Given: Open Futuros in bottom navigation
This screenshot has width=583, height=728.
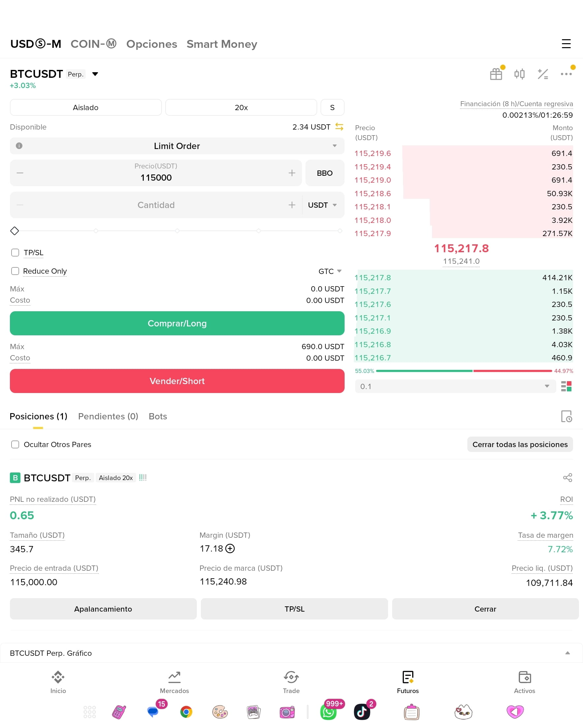Looking at the screenshot, I should [x=408, y=682].
